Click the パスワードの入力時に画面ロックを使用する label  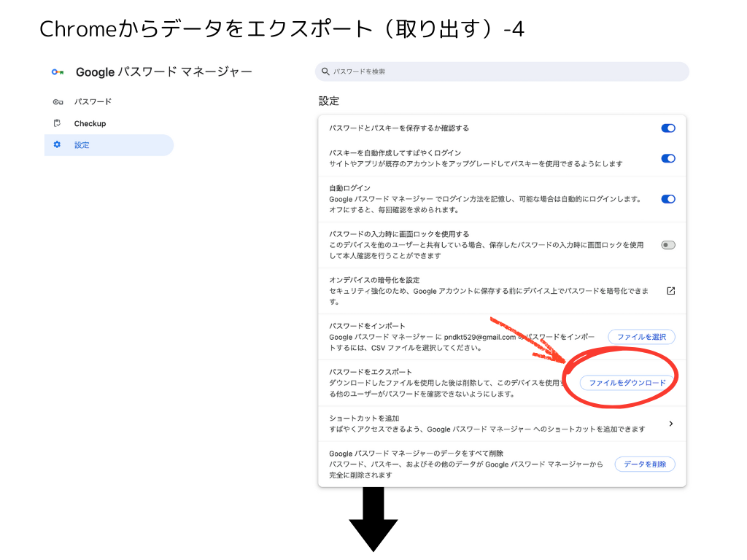point(399,234)
